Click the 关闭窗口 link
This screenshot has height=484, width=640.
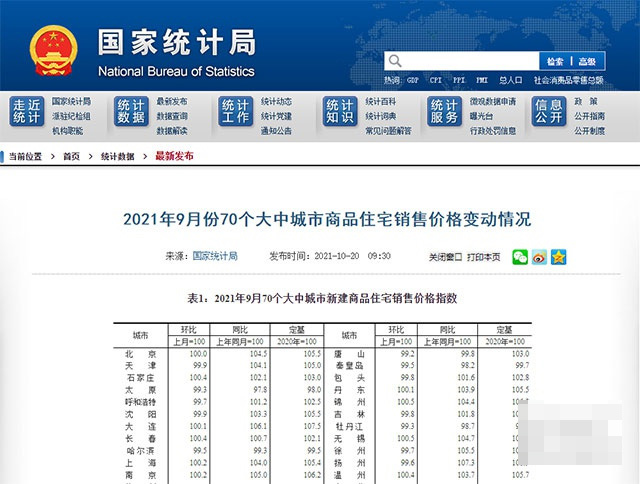445,257
